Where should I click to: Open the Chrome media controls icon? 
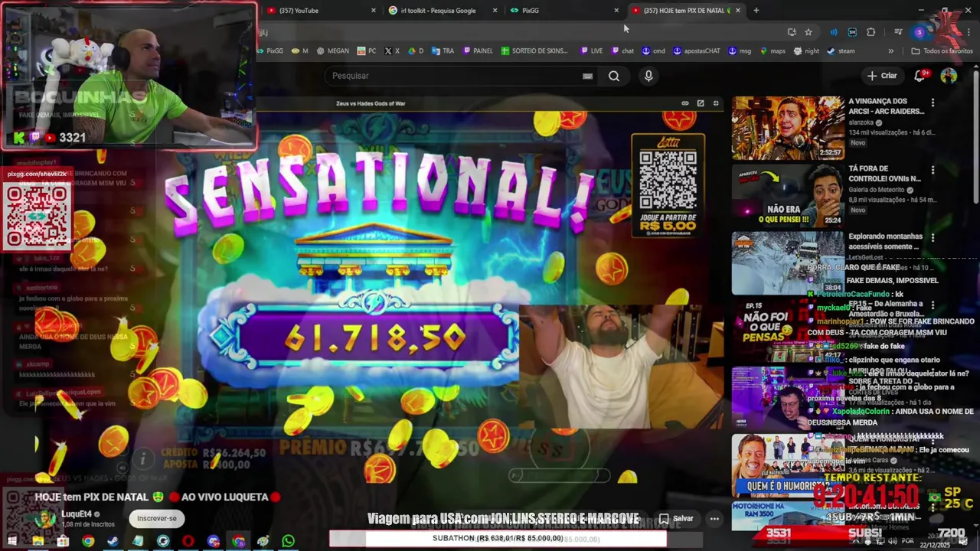click(x=898, y=32)
